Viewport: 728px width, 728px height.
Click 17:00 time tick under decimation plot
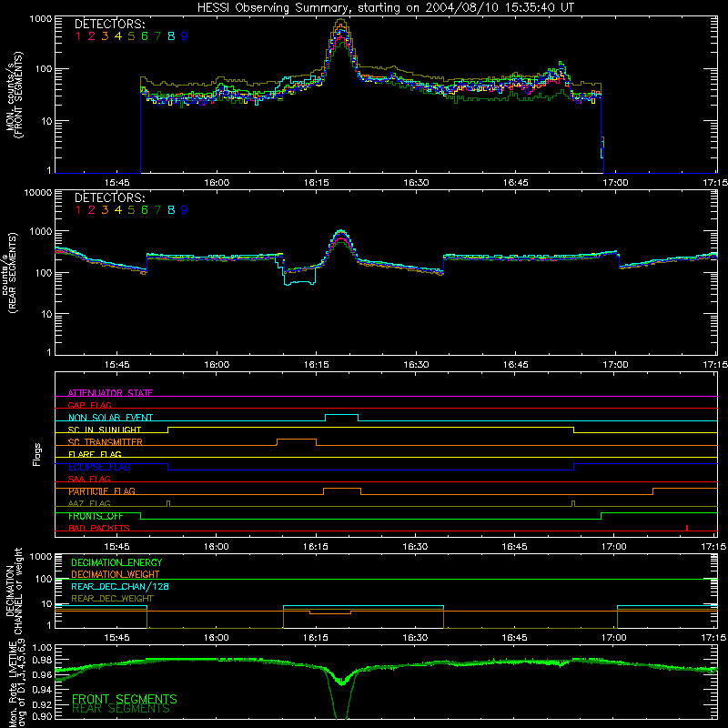(614, 638)
